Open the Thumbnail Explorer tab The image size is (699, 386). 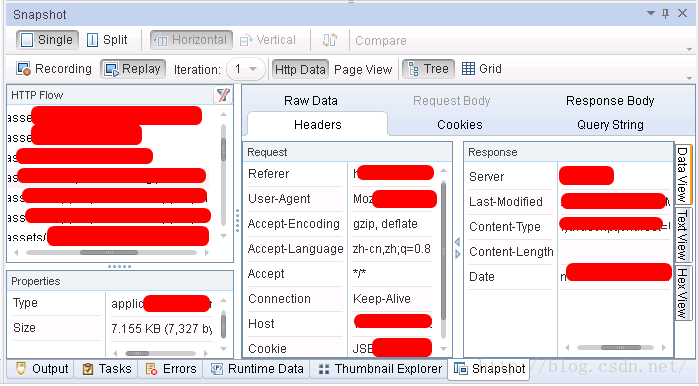tap(380, 369)
